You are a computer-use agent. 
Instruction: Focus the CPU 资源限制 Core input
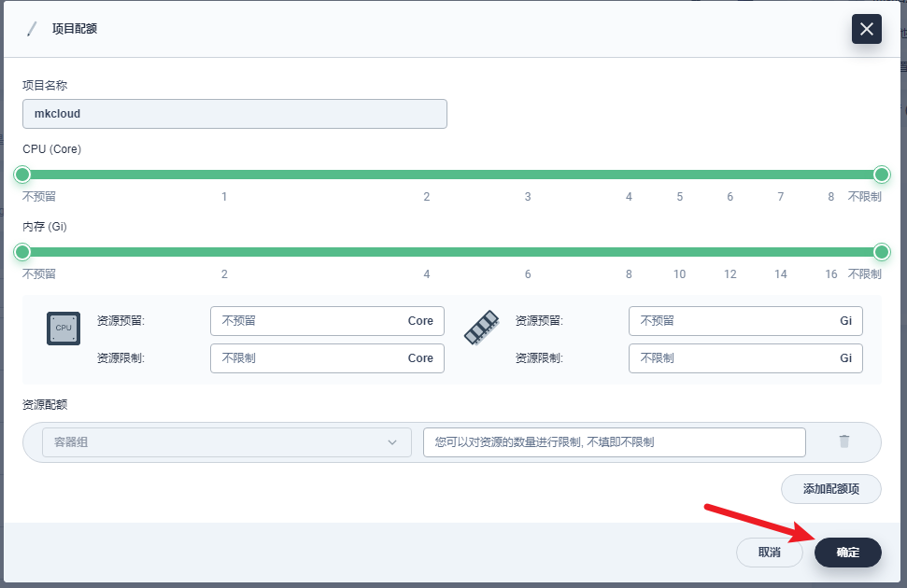pos(308,358)
